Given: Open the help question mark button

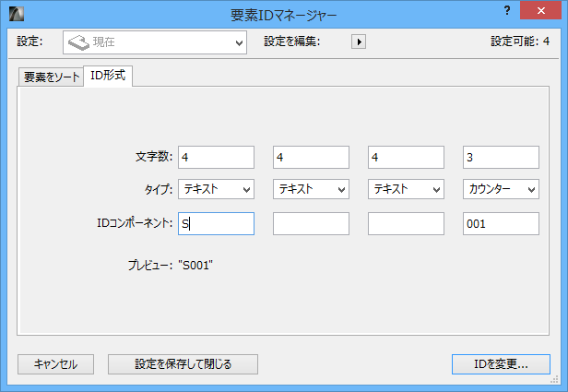Looking at the screenshot, I should click(507, 10).
